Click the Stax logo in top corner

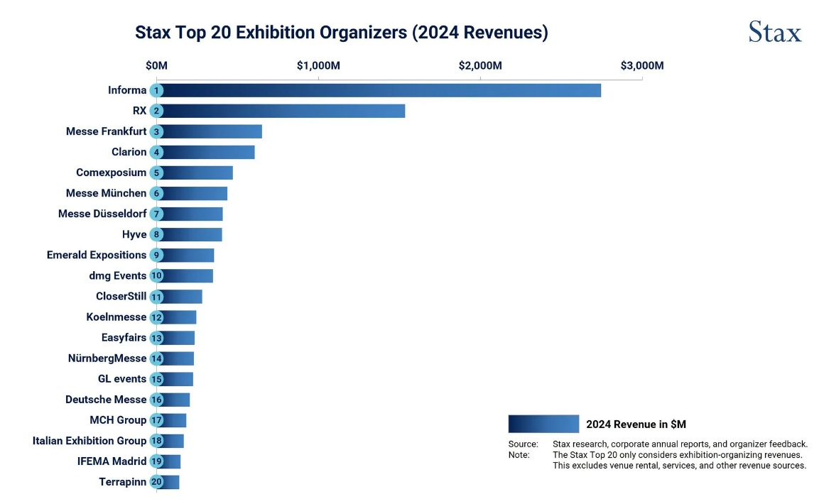774,33
